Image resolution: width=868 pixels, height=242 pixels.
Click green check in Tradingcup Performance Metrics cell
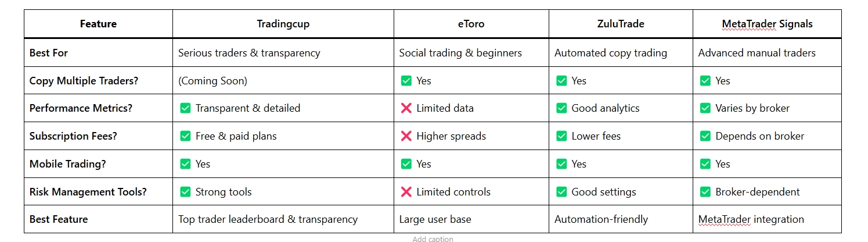[x=185, y=108]
